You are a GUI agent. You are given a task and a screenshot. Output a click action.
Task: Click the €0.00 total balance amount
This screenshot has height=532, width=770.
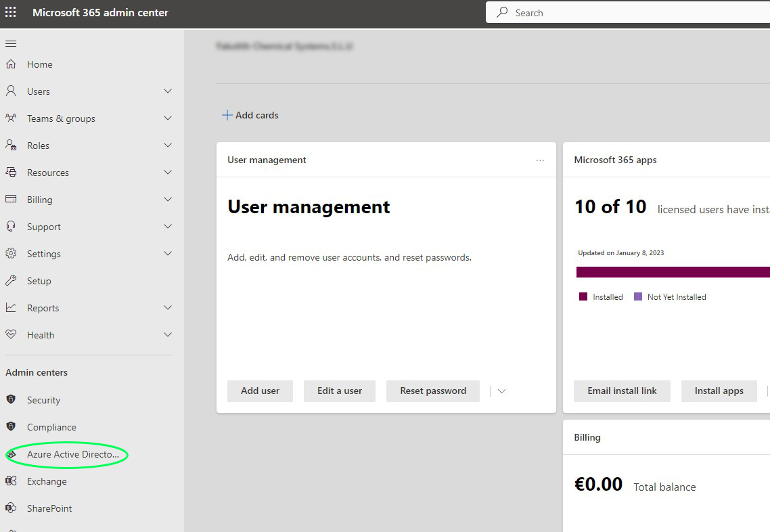(x=599, y=485)
